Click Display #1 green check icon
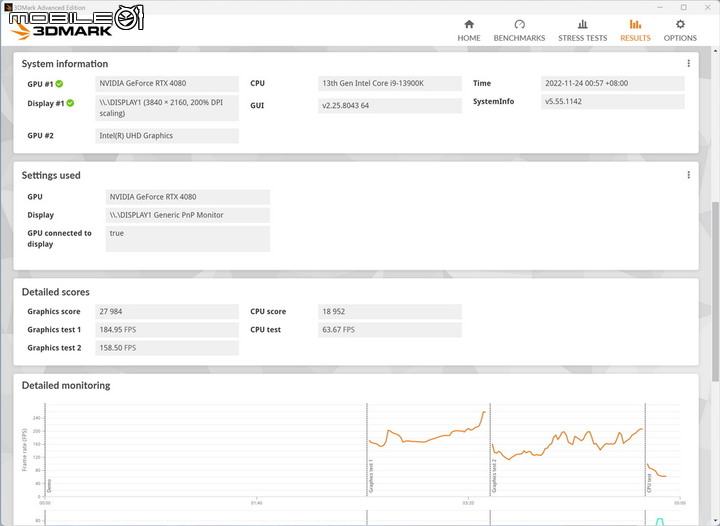Screen dimensions: 720x526 click(x=70, y=103)
